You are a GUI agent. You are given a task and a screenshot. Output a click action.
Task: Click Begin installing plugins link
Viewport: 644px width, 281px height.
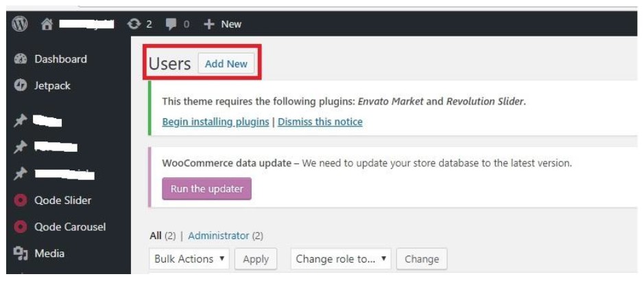tap(215, 122)
